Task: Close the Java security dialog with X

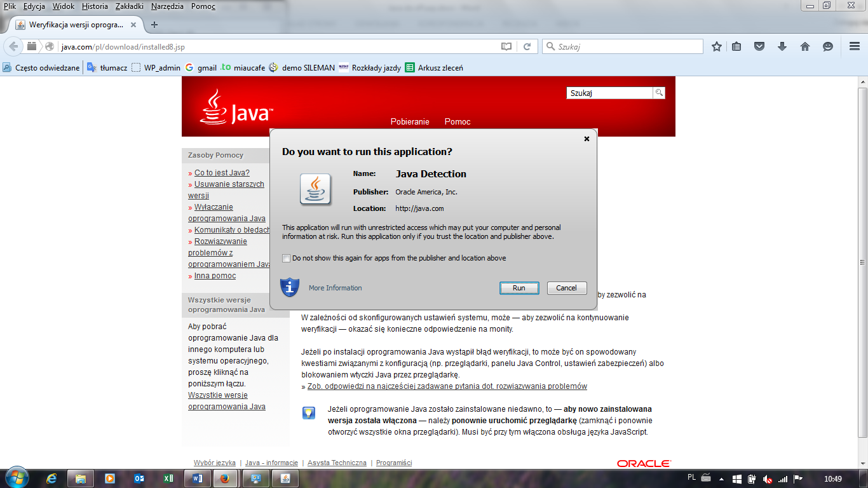Action: coord(587,139)
